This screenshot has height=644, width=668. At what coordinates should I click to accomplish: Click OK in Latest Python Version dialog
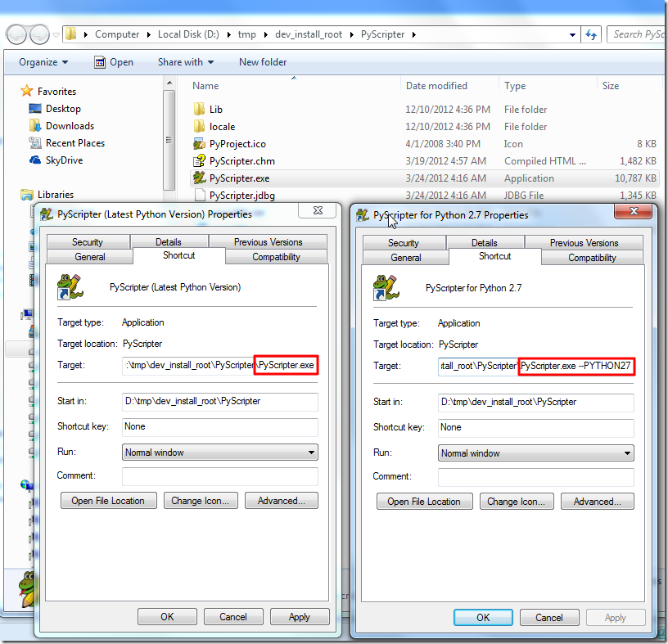(168, 617)
